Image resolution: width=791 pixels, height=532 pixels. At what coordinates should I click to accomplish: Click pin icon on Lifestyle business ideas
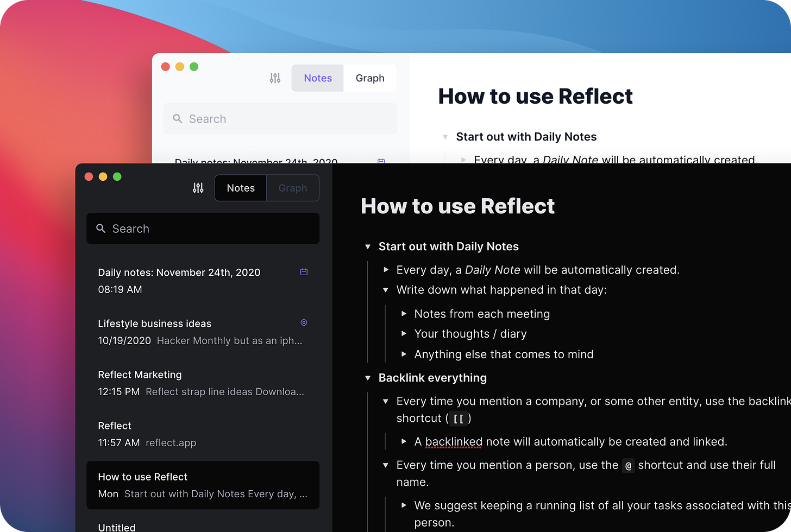304,323
